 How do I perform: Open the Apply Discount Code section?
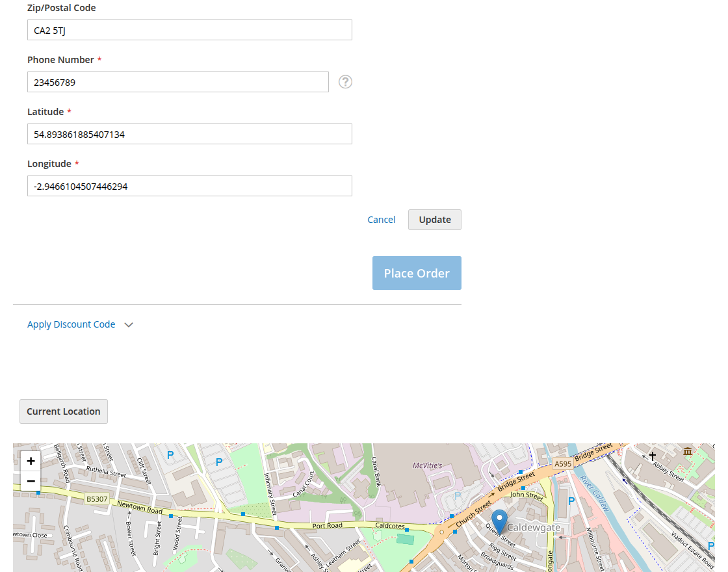coord(71,324)
